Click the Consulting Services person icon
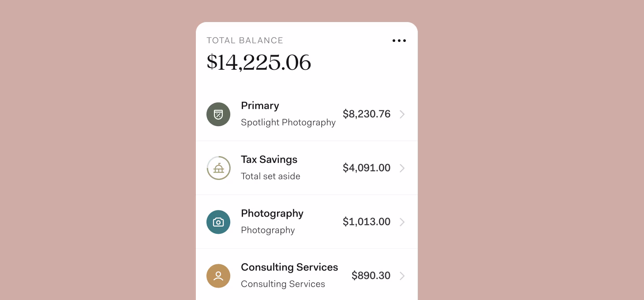Image resolution: width=644 pixels, height=300 pixels. coord(218,276)
